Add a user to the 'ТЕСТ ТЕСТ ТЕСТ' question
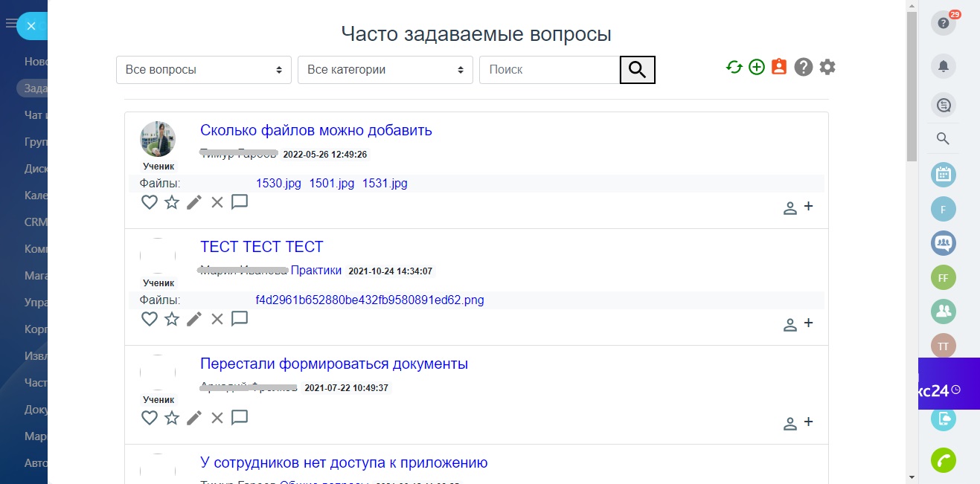 coord(798,324)
